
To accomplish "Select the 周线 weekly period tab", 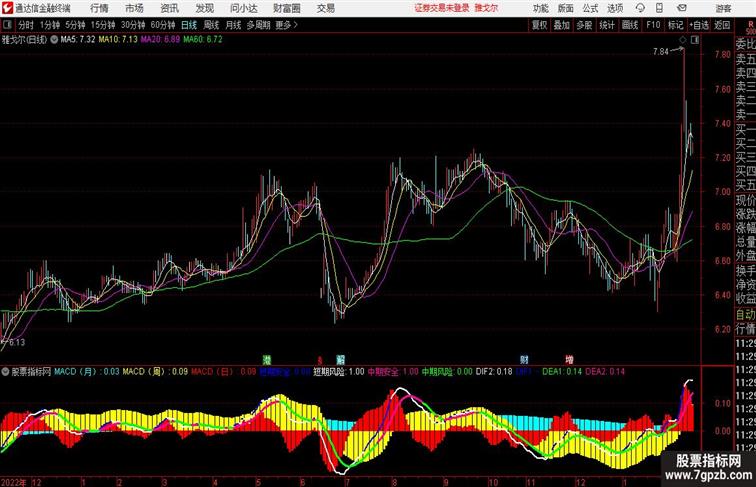I will [211, 25].
